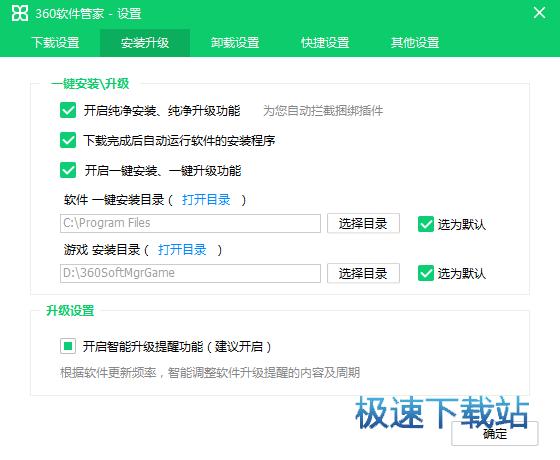Click the 为您自动拦截捆绑插件 hint text
The image size is (560, 460).
pyautogui.click(x=323, y=111)
